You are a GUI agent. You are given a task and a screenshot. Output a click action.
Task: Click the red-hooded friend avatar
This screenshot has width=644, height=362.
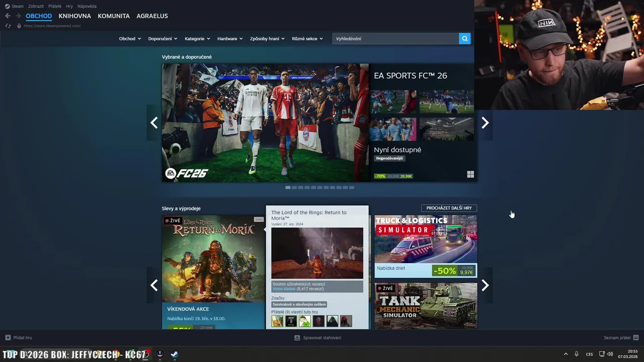click(346, 321)
